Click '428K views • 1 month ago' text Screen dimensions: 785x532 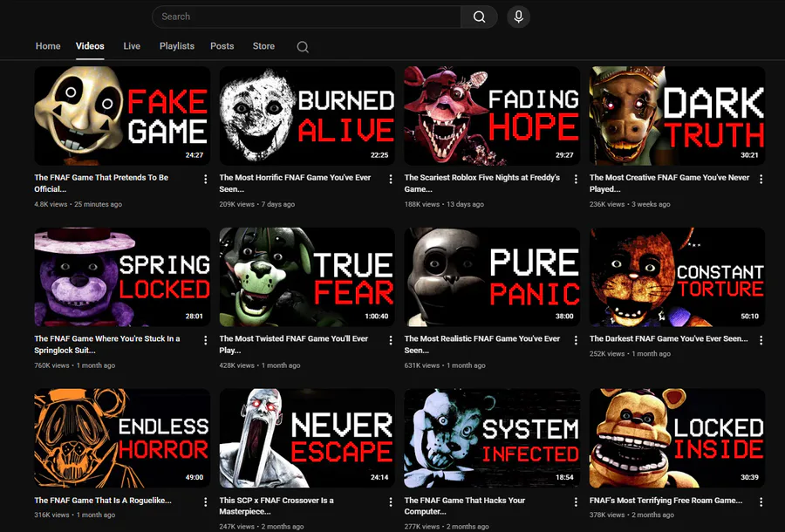260,365
